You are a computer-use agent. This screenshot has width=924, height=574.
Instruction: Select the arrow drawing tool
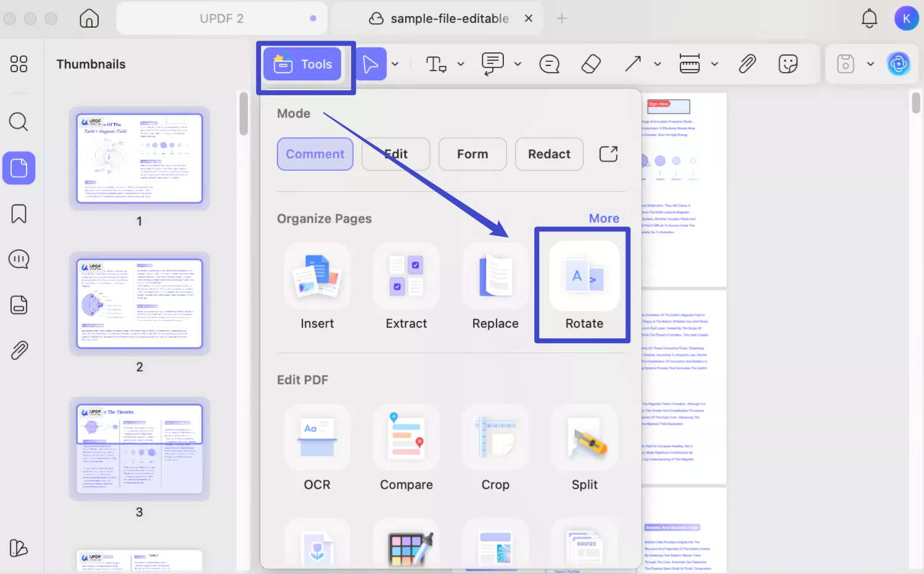633,64
